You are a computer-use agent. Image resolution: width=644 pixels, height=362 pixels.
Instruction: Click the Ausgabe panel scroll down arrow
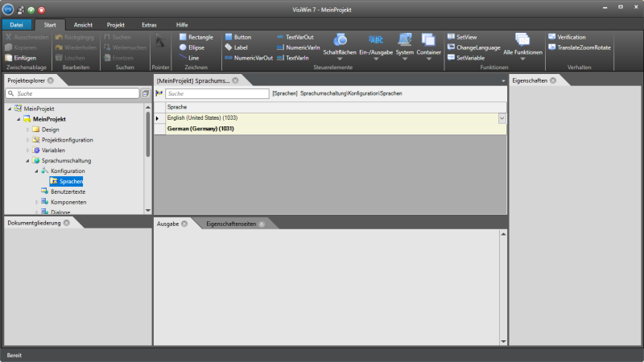pyautogui.click(x=503, y=341)
